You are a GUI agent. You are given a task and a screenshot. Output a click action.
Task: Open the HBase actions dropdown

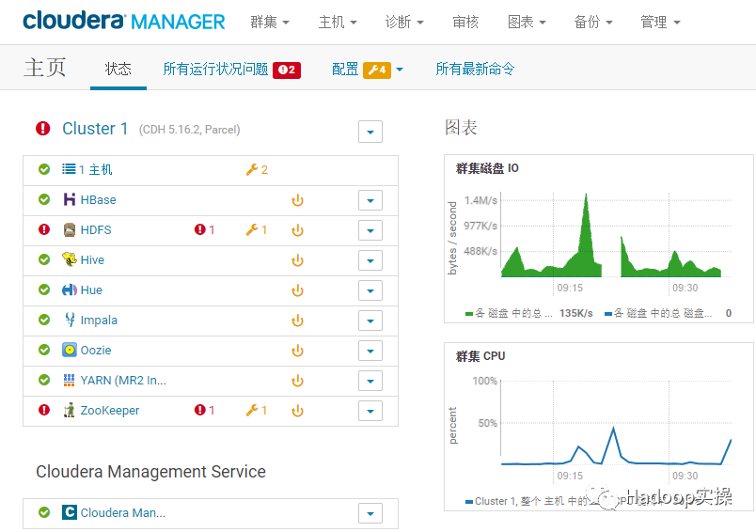(370, 200)
